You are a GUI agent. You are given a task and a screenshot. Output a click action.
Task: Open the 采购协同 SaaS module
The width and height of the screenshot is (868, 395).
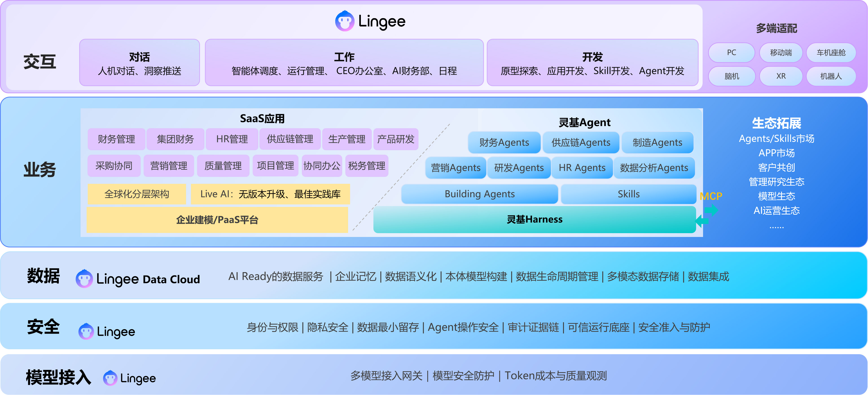click(114, 166)
